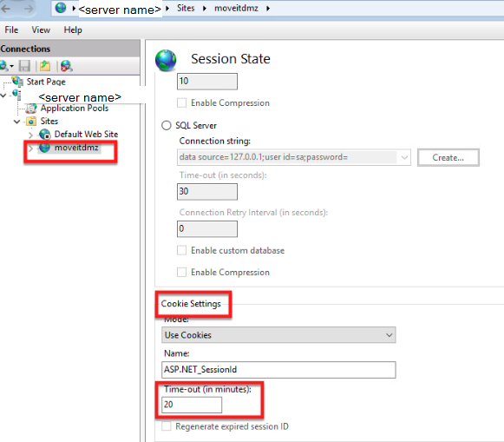Click moveitdmz in the breadcrumb path
Image resolution: width=504 pixels, height=442 pixels.
[236, 8]
